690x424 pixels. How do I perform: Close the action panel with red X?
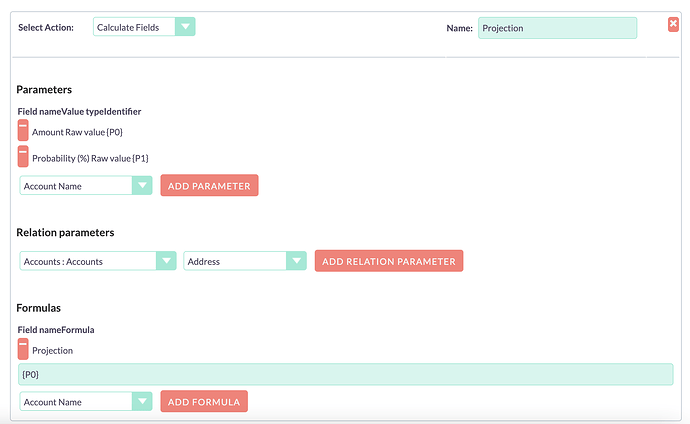(x=673, y=24)
